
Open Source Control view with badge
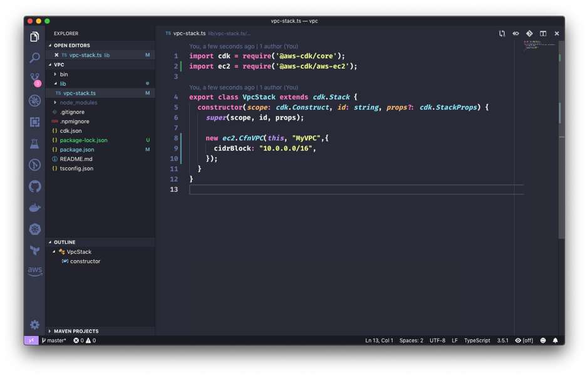(34, 79)
